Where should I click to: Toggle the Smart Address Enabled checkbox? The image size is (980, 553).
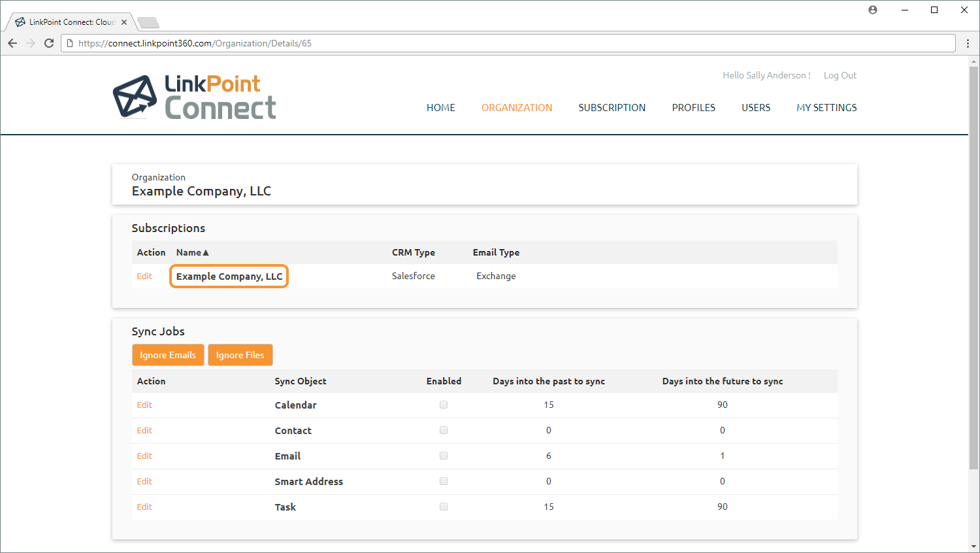pyautogui.click(x=444, y=481)
